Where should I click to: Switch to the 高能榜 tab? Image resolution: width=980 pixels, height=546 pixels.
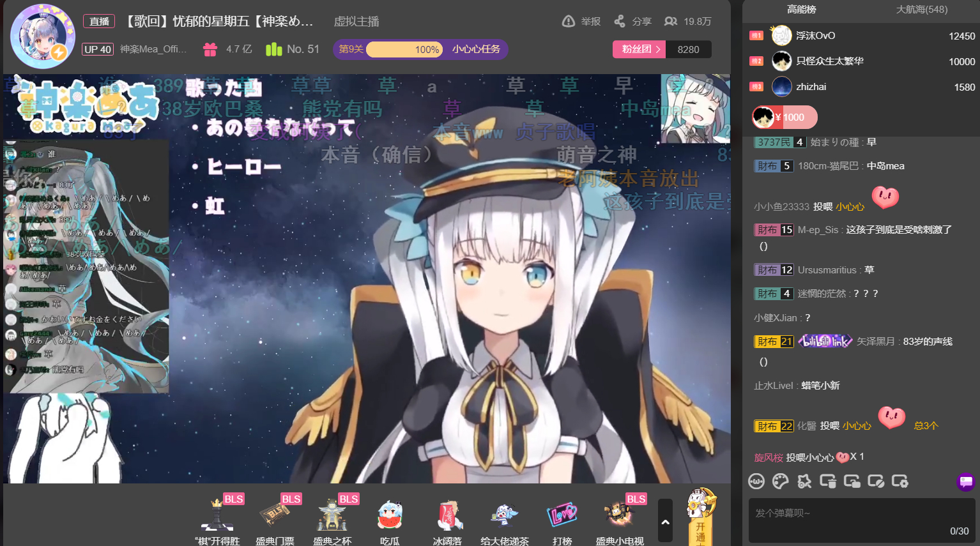[801, 10]
